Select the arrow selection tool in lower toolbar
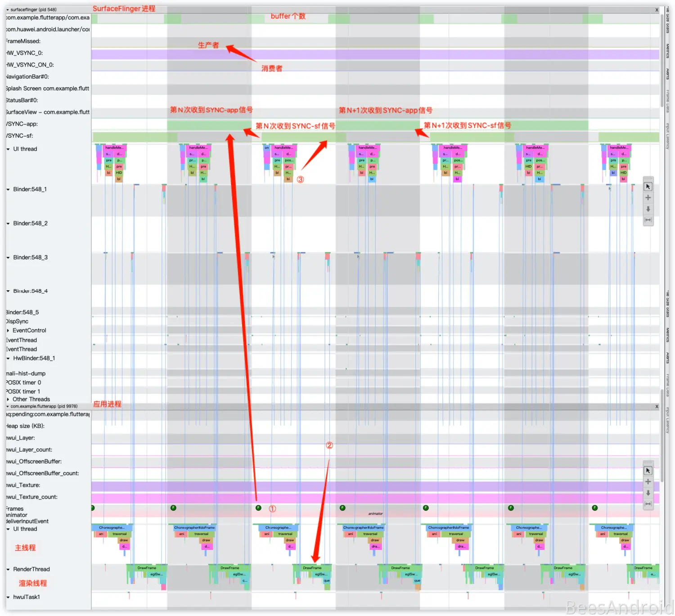 (648, 470)
